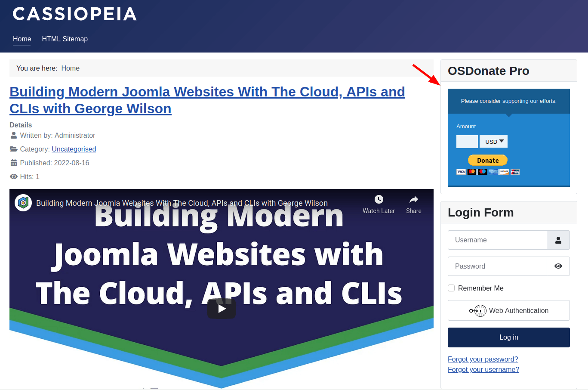Viewport: 588px width, 390px height.
Task: Open the USD currency dropdown
Action: tap(494, 141)
